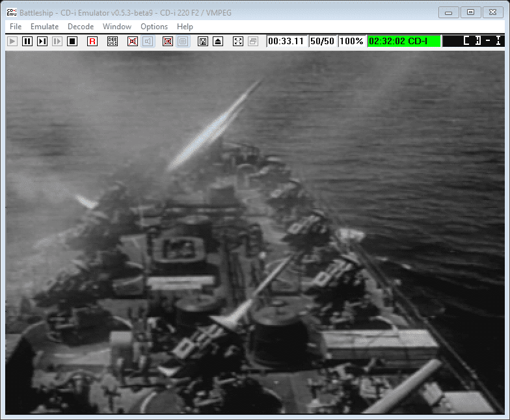Open the File menu

(16, 27)
